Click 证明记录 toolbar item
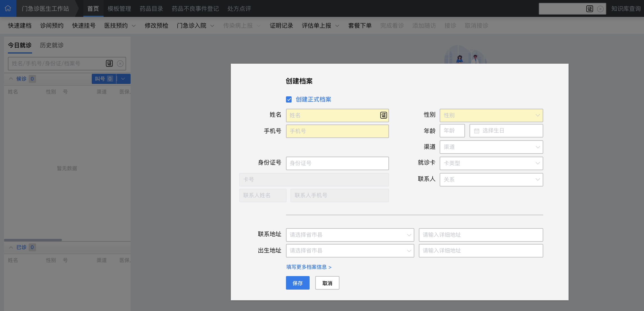 [281, 26]
